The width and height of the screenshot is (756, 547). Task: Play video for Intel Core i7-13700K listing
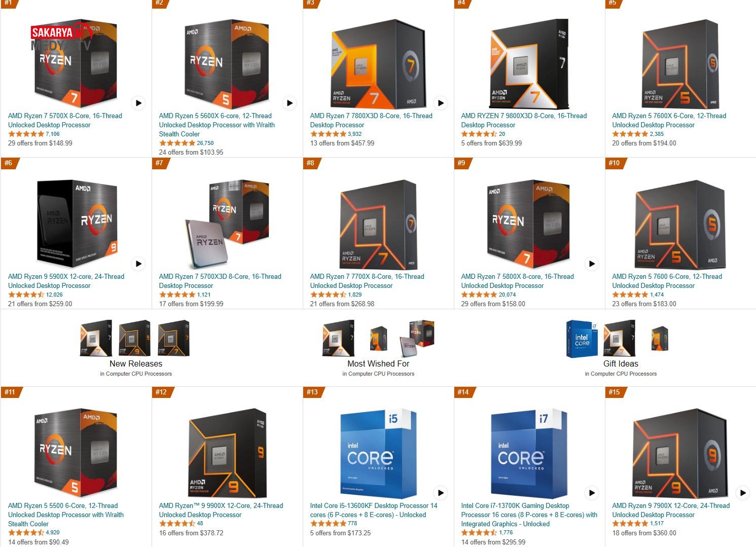pyautogui.click(x=592, y=492)
